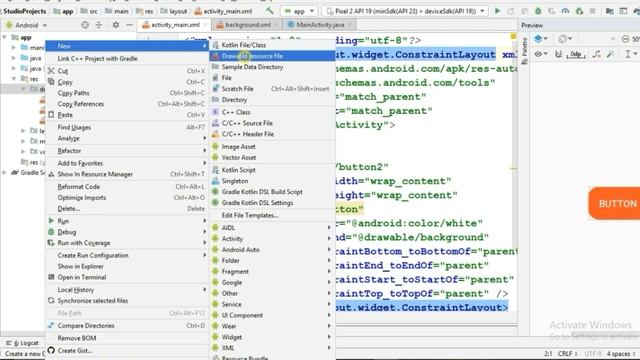
Task: Choose Vector Asset from the submenu
Action: point(272,158)
